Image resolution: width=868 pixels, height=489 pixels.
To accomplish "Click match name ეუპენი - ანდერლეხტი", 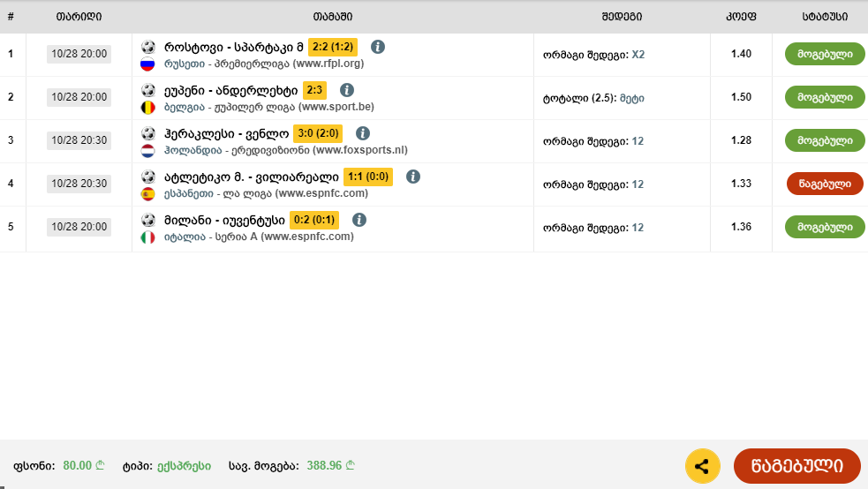I will [230, 90].
